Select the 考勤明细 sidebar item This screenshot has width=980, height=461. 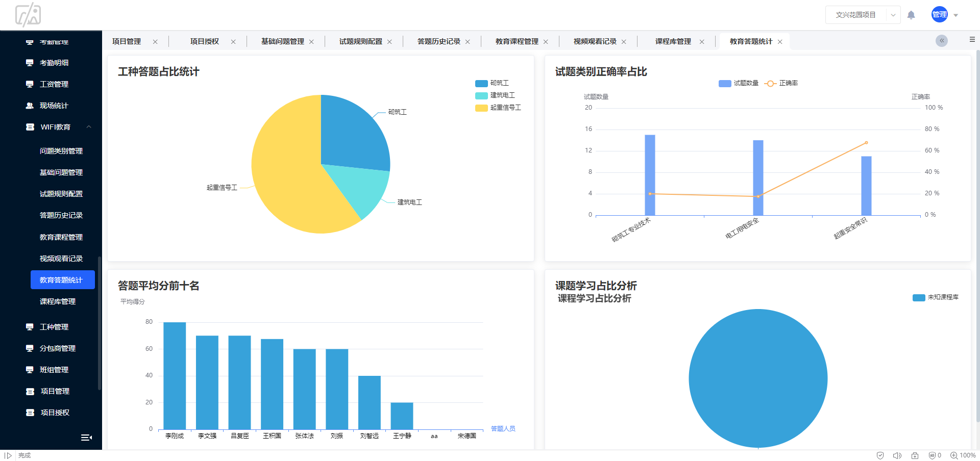(54, 62)
